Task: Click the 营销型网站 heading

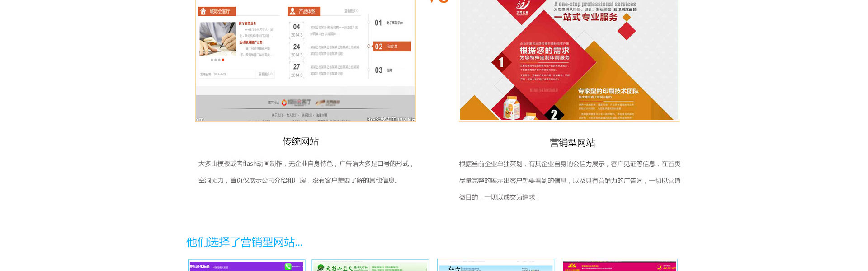Action: (x=572, y=143)
